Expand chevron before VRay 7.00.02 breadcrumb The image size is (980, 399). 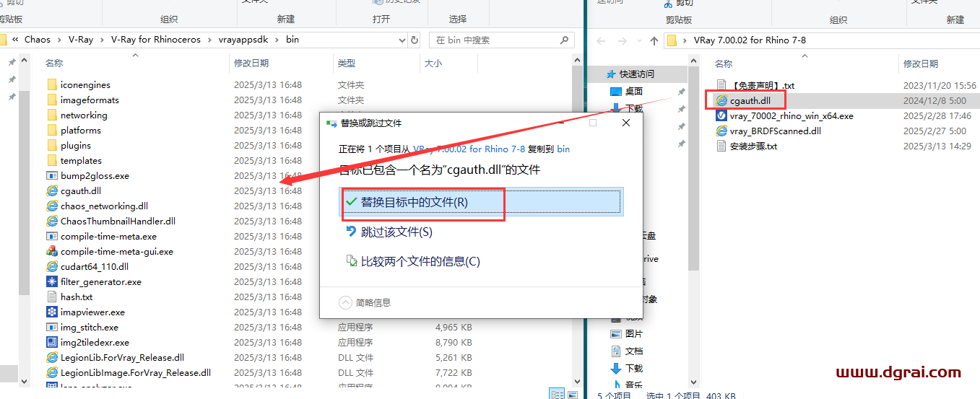point(686,40)
